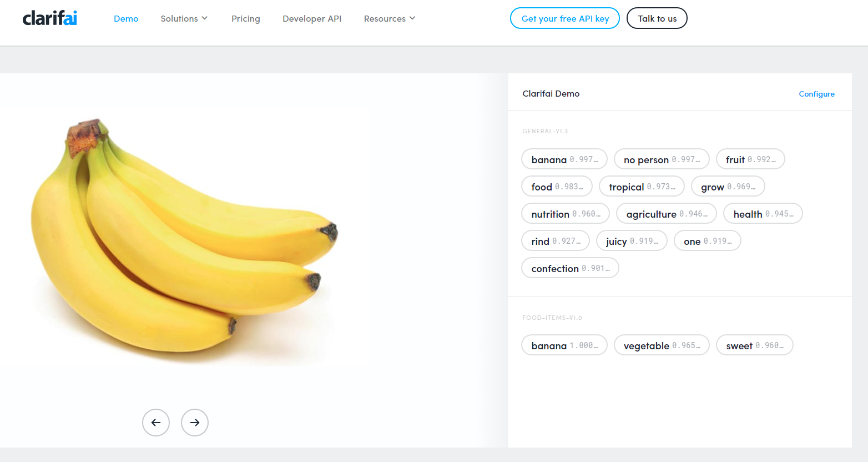Image resolution: width=868 pixels, height=462 pixels.
Task: Open the Developer API page
Action: [x=312, y=18]
